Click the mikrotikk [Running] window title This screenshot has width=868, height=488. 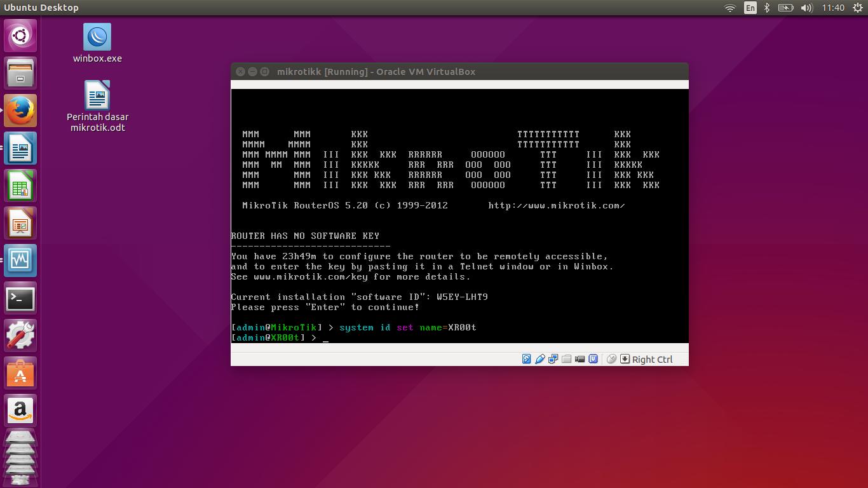[x=376, y=72]
